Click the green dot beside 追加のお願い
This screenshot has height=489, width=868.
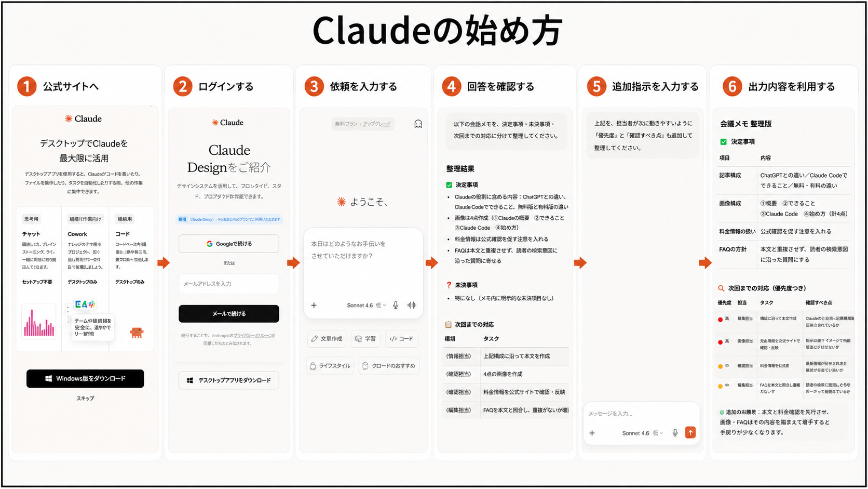coord(722,412)
